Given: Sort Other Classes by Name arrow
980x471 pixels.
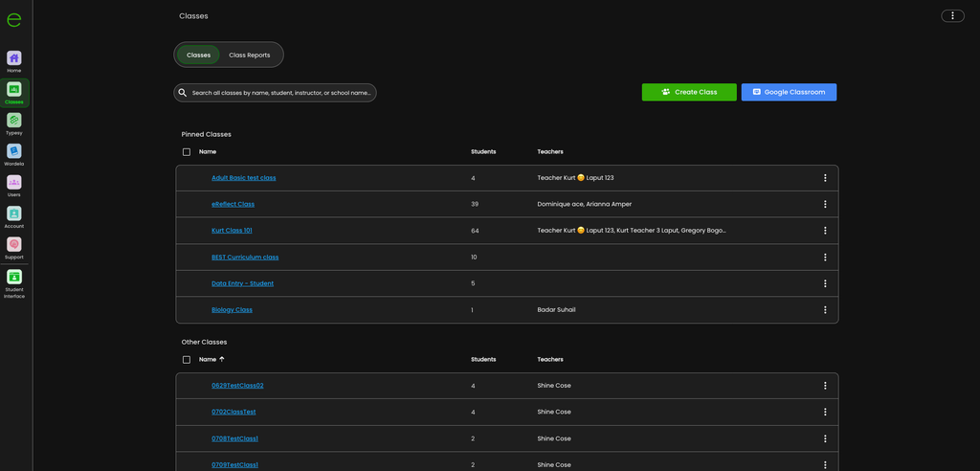Looking at the screenshot, I should (221, 359).
